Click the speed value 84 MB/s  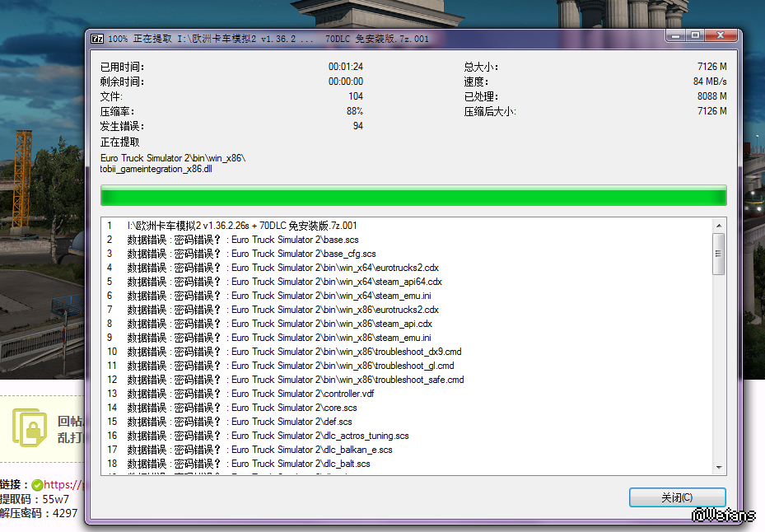(710, 82)
